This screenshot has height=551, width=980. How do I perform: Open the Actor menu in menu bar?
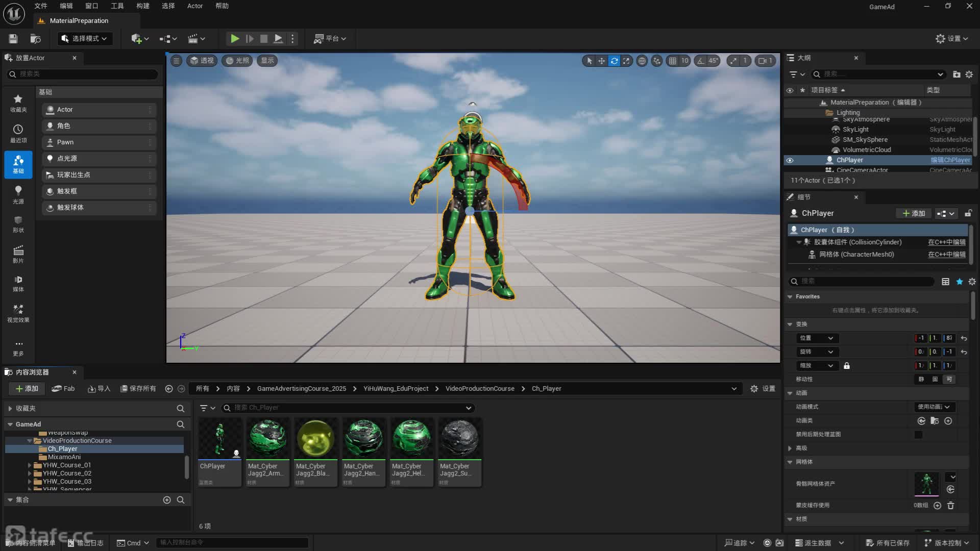point(194,6)
